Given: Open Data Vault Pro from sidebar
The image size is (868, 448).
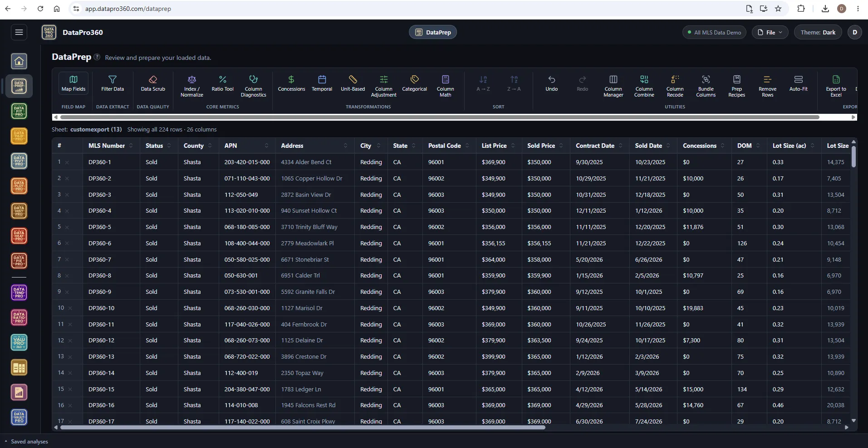Looking at the screenshot, I should 19,417.
